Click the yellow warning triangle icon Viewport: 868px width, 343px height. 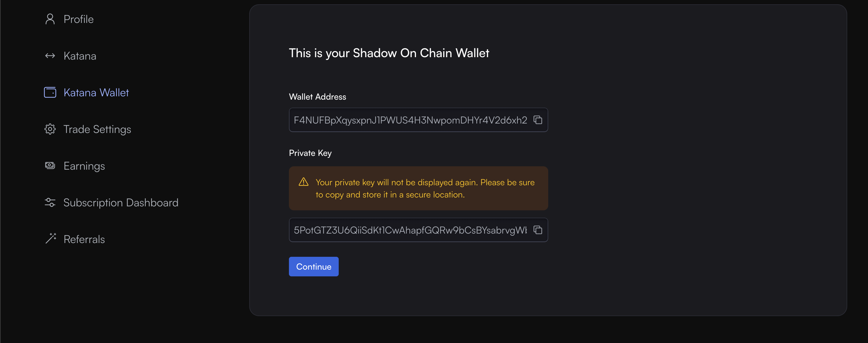pyautogui.click(x=303, y=182)
